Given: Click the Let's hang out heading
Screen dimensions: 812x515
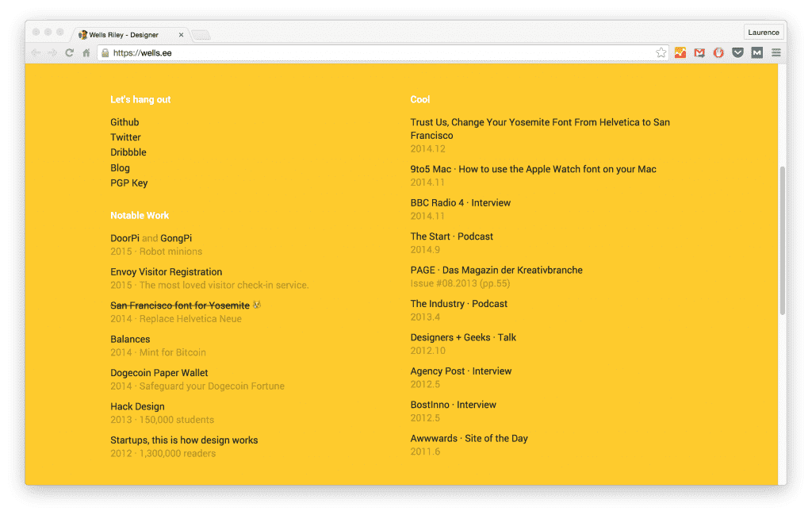Looking at the screenshot, I should coord(140,99).
